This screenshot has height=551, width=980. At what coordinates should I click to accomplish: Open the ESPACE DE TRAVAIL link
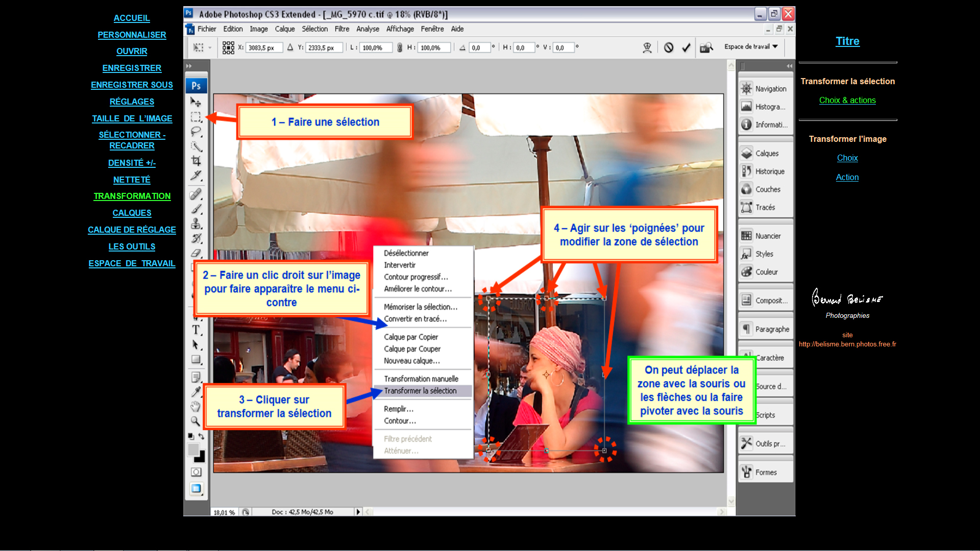click(132, 264)
